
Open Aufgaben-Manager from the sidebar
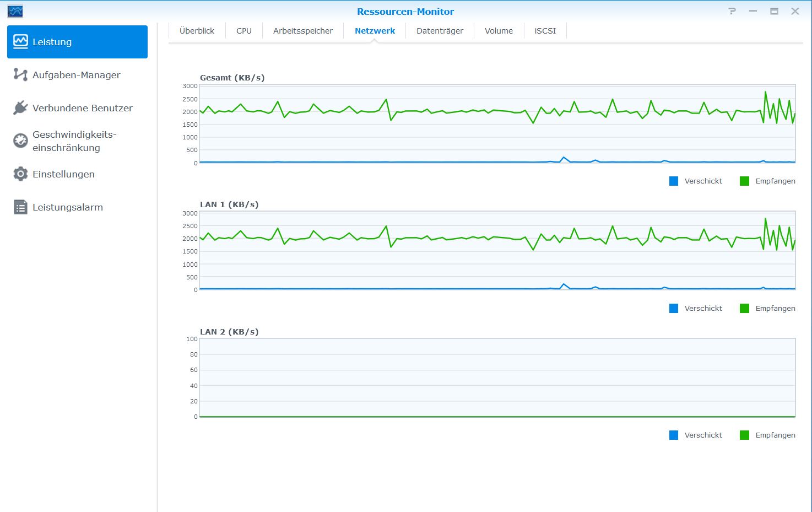77,75
